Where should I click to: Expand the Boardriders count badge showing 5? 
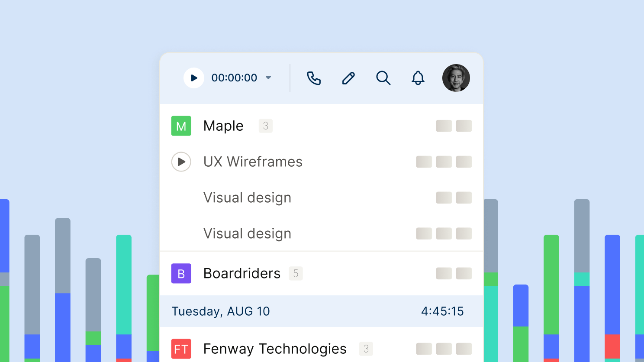coord(296,274)
